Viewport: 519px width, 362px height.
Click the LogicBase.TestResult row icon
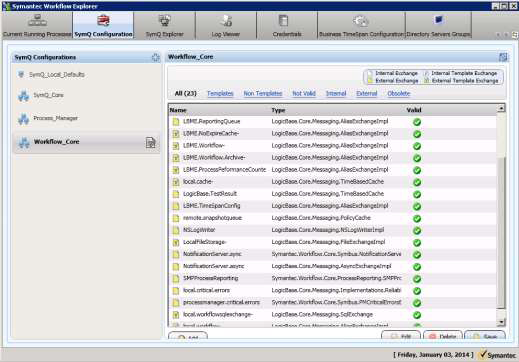pos(176,194)
